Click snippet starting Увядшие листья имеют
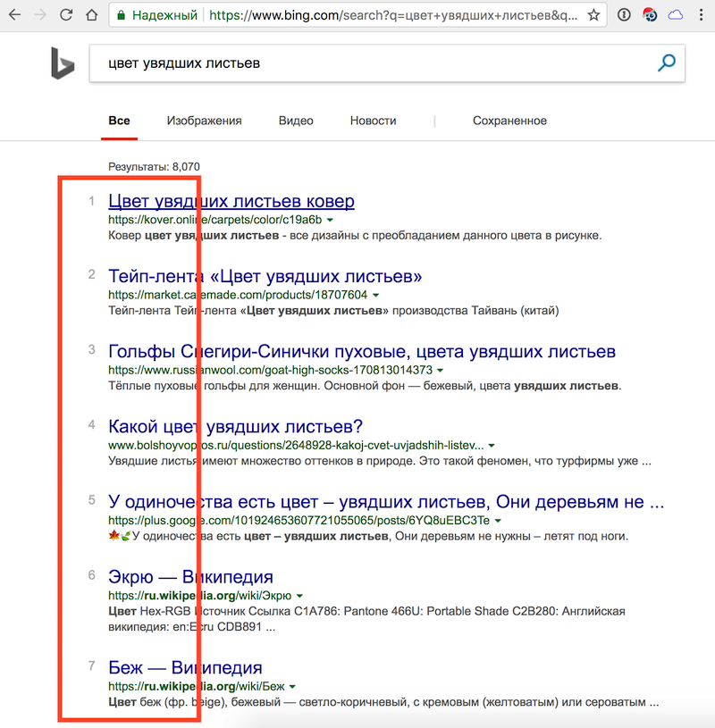 (380, 461)
